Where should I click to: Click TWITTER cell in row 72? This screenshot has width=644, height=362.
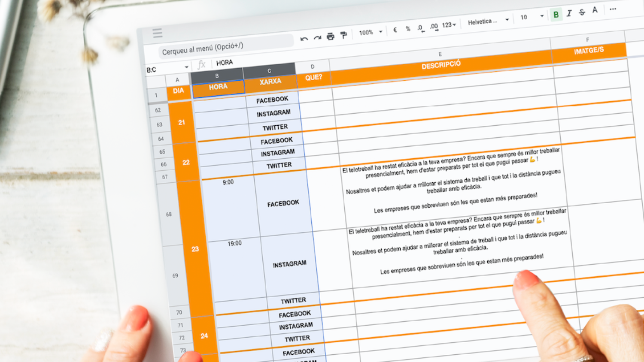[298, 339]
